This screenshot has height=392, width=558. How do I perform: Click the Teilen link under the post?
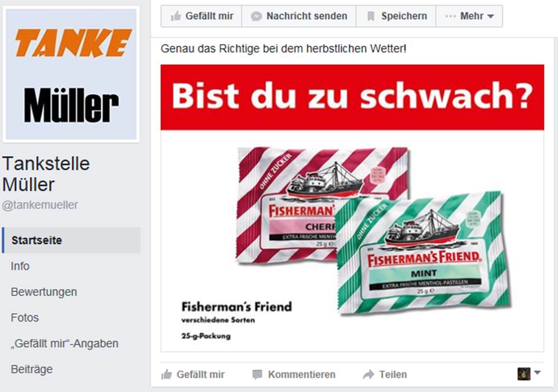393,374
